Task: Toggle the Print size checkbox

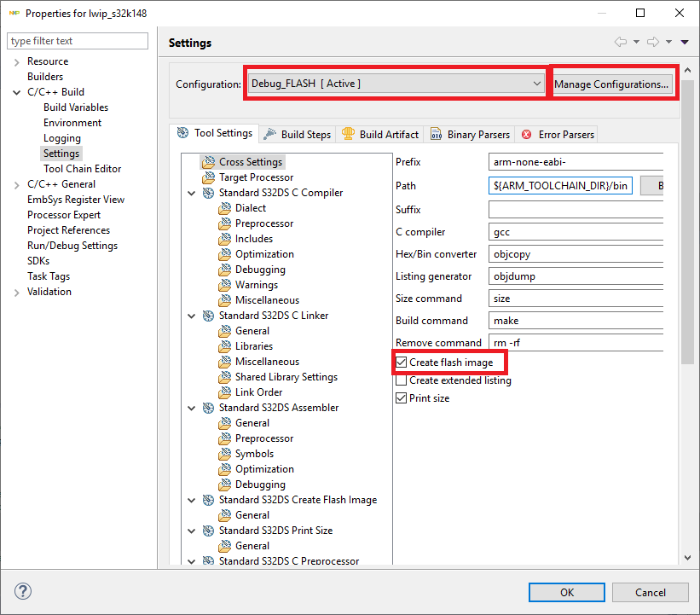Action: pyautogui.click(x=402, y=398)
